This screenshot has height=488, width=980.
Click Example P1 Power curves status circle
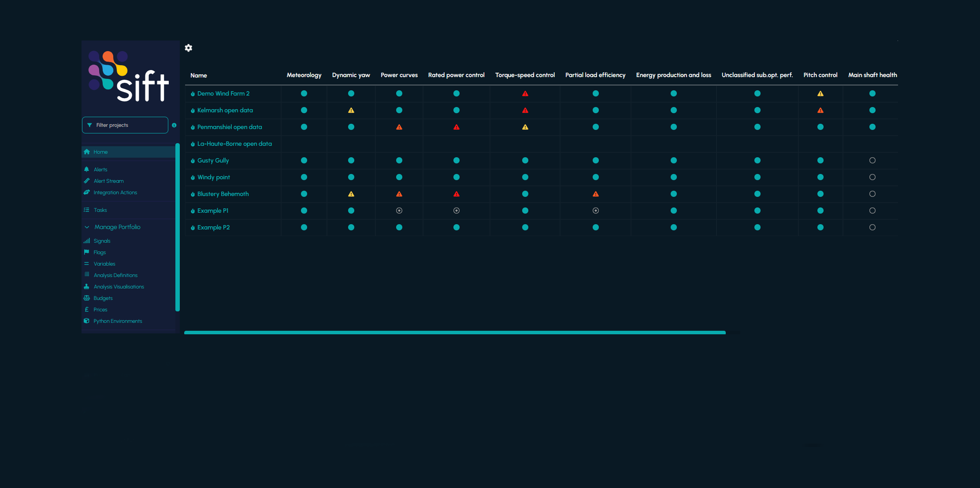(x=399, y=211)
